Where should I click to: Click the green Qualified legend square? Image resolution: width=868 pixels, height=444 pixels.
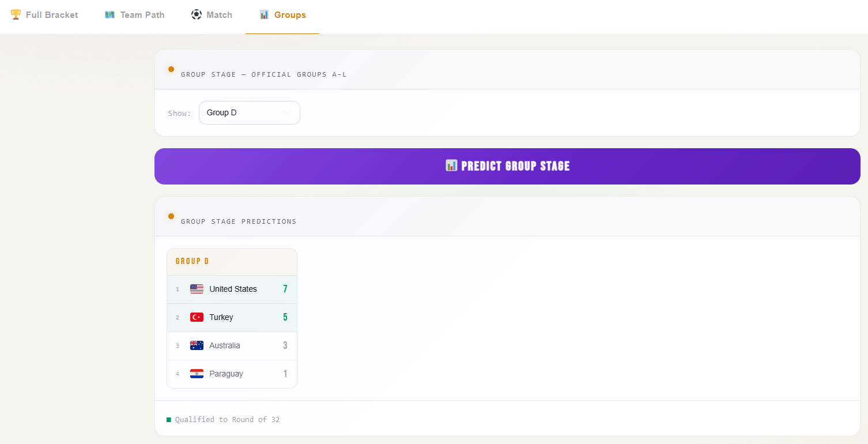click(x=169, y=420)
